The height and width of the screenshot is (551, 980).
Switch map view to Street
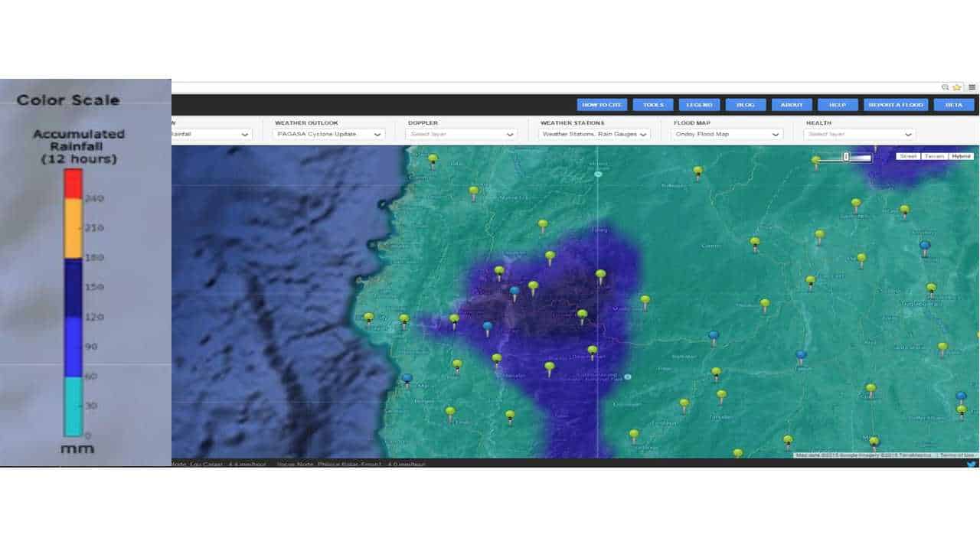[908, 156]
